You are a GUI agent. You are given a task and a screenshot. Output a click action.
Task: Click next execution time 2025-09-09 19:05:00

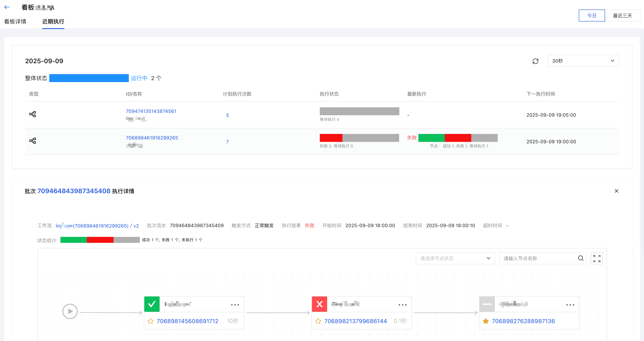(551, 115)
